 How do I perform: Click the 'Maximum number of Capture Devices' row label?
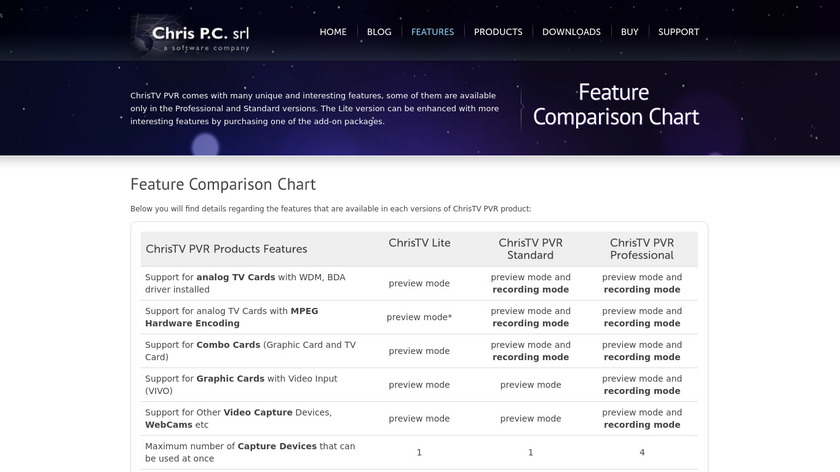click(250, 452)
